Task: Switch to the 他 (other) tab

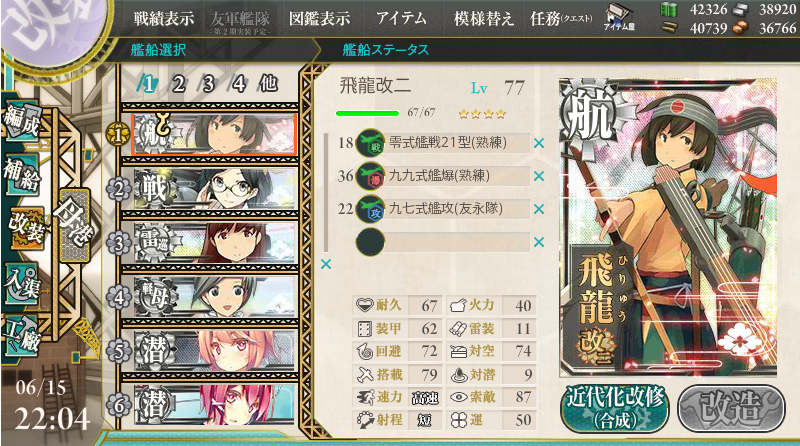Action: point(269,83)
